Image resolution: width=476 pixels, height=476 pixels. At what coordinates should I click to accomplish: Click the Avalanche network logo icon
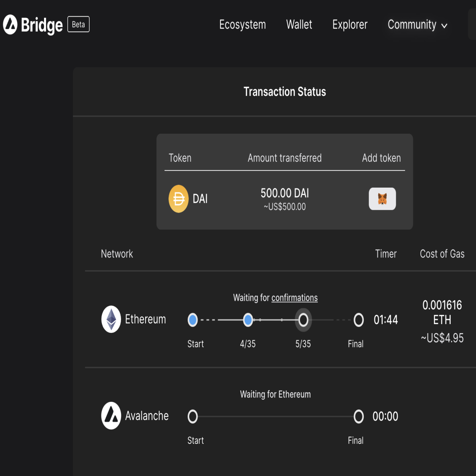[111, 416]
